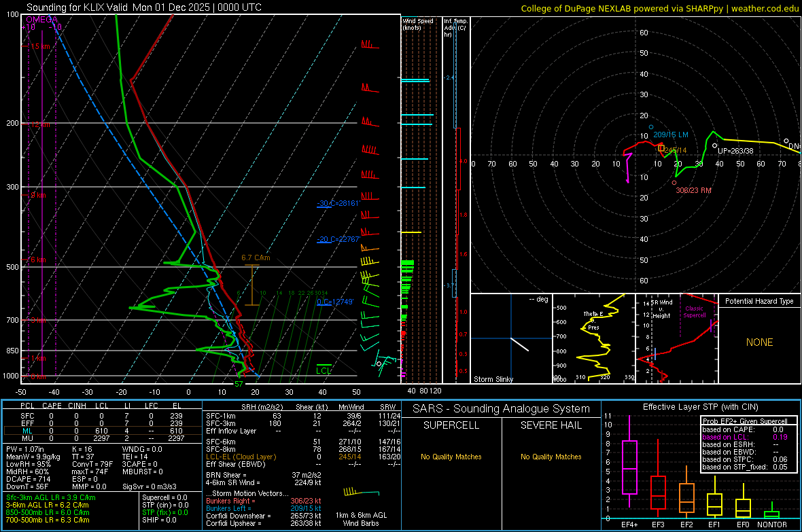Click the Corfidi Downshear = 265/73 kt line
The height and width of the screenshot is (532, 802).
264,516
